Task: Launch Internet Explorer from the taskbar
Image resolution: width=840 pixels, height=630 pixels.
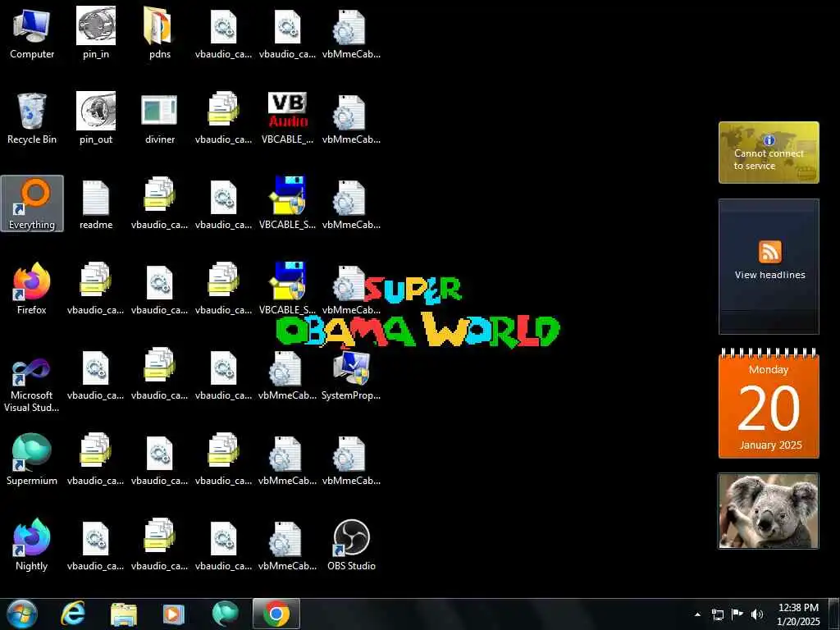Action: coord(73,614)
